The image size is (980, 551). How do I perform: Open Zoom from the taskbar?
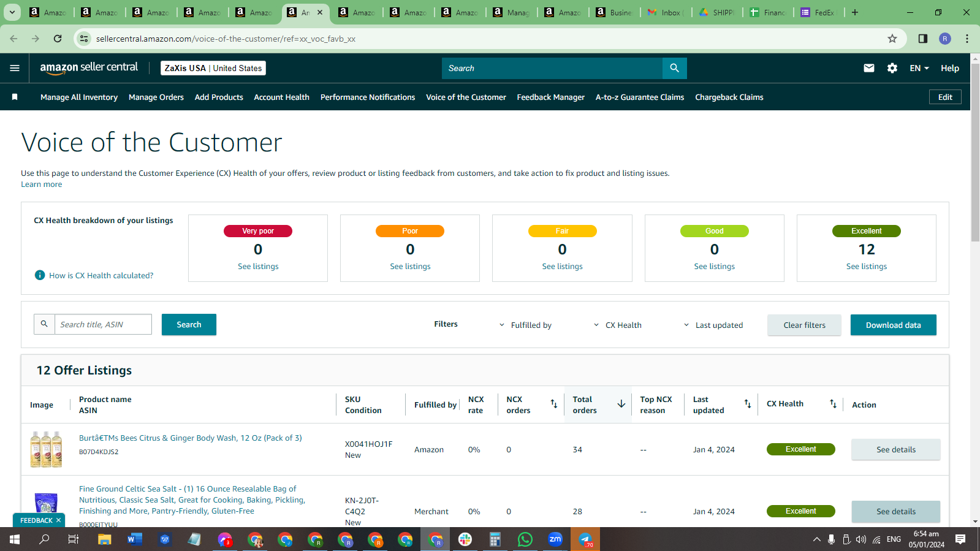555,539
